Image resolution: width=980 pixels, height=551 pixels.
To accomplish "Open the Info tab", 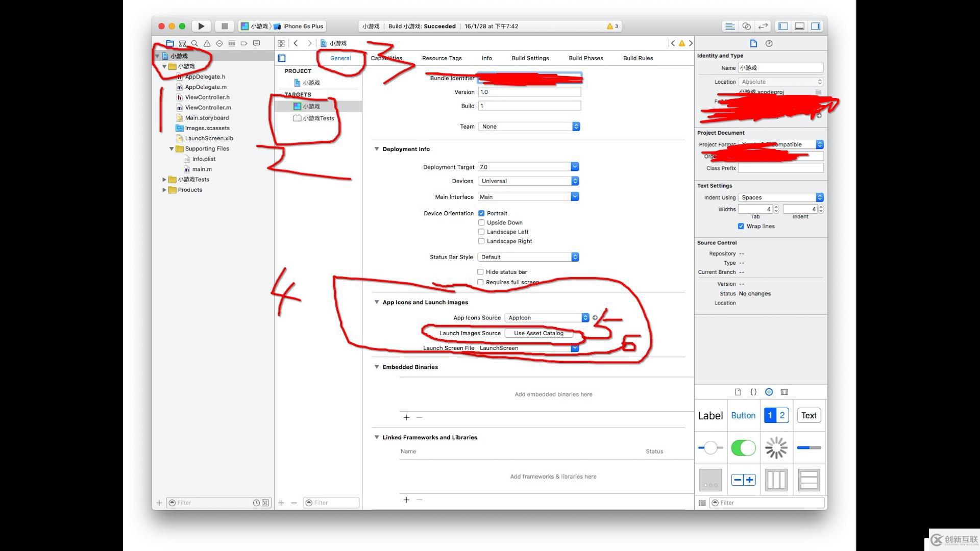I will [x=486, y=58].
